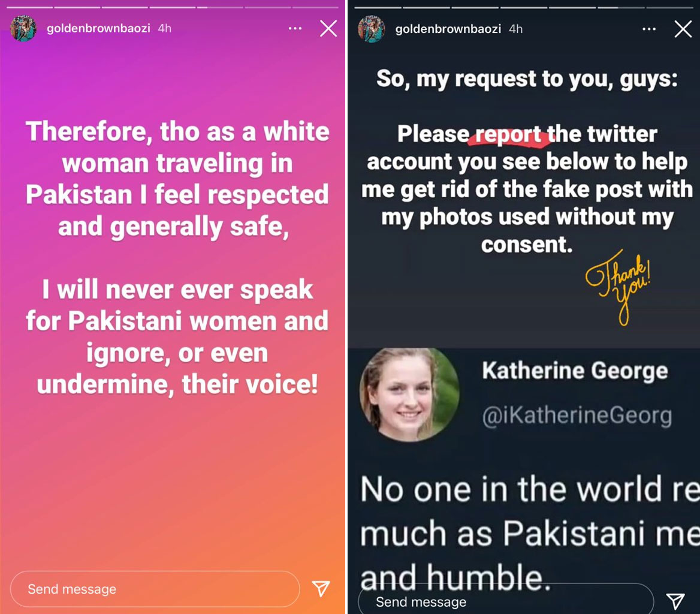This screenshot has width=700, height=614.
Task: Open more options on right story
Action: pyautogui.click(x=649, y=29)
